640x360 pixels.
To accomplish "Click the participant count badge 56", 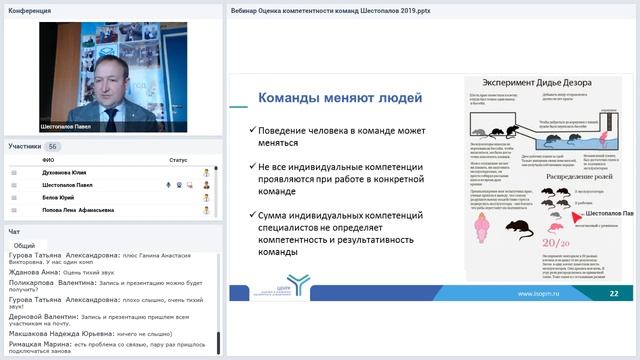I will 53,146.
